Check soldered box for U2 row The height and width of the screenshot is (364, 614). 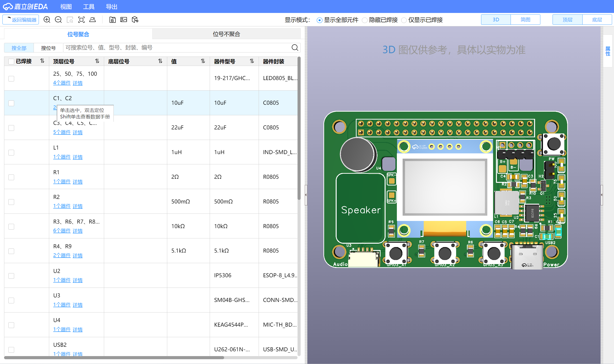[11, 276]
